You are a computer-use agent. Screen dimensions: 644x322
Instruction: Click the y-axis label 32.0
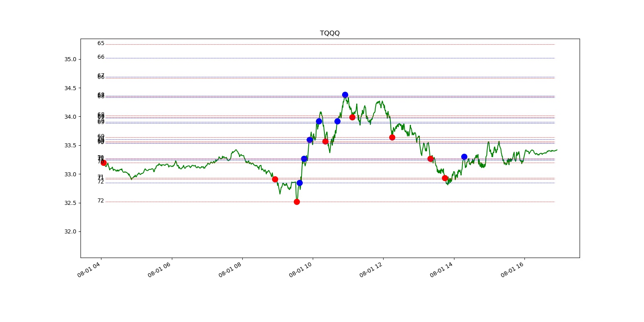tap(70, 231)
